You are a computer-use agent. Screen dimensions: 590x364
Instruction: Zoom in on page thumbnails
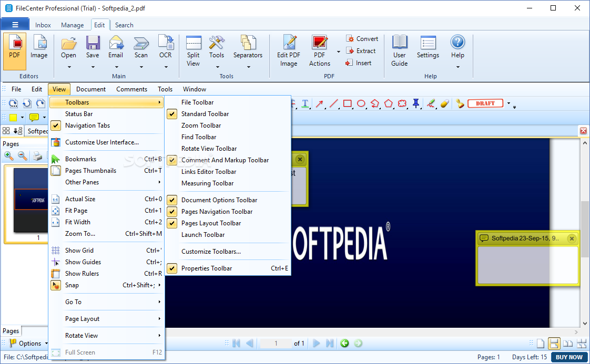coord(8,155)
